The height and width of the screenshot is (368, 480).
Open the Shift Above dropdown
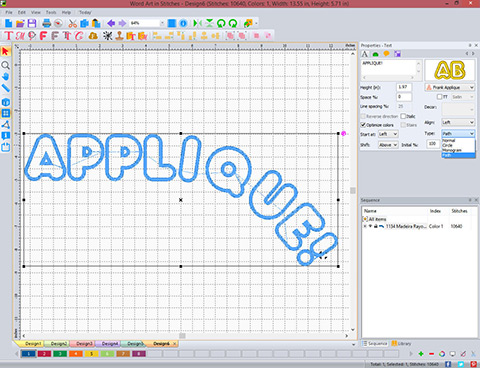click(388, 145)
